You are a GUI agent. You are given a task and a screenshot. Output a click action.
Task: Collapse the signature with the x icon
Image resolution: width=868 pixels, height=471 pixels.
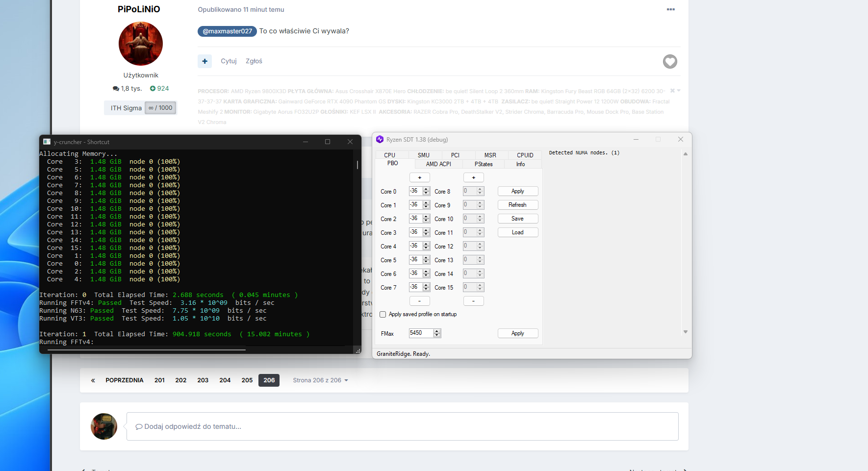point(672,91)
